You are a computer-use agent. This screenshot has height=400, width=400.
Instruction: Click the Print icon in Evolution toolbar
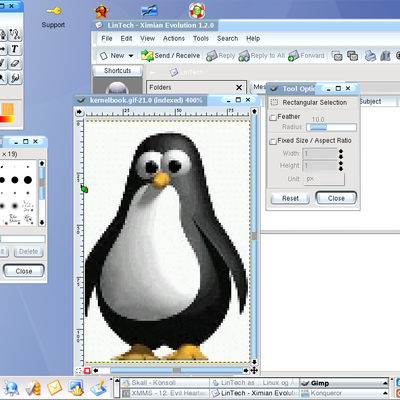(370, 56)
